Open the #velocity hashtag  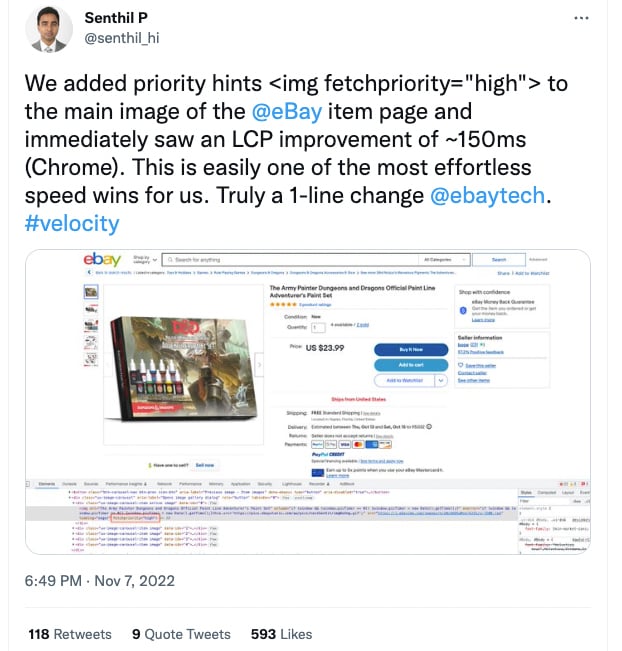pyautogui.click(x=72, y=223)
